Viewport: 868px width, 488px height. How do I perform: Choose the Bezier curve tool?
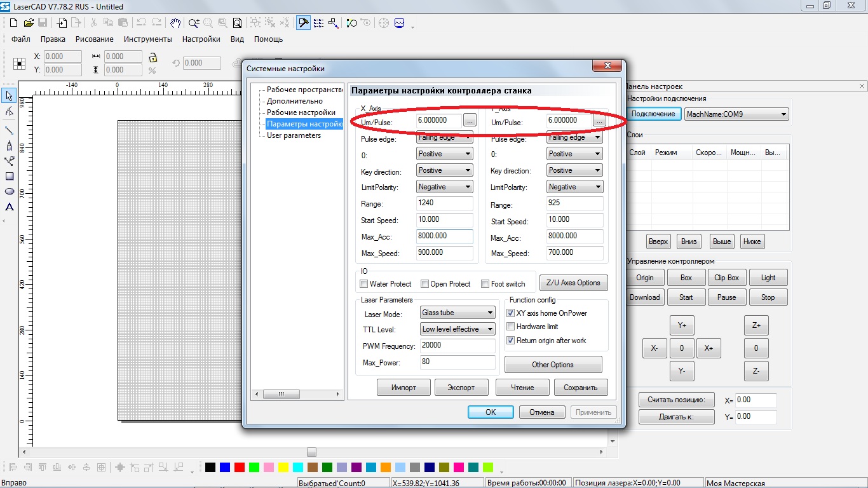point(10,161)
